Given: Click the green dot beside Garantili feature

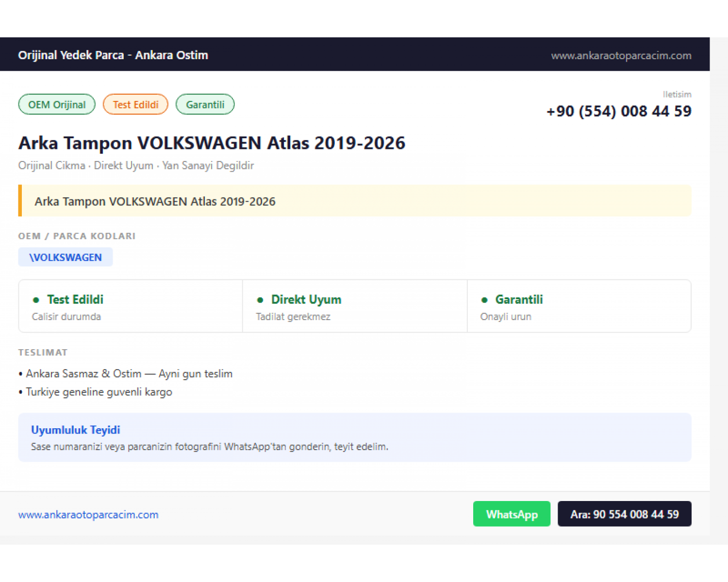Looking at the screenshot, I should coord(484,300).
